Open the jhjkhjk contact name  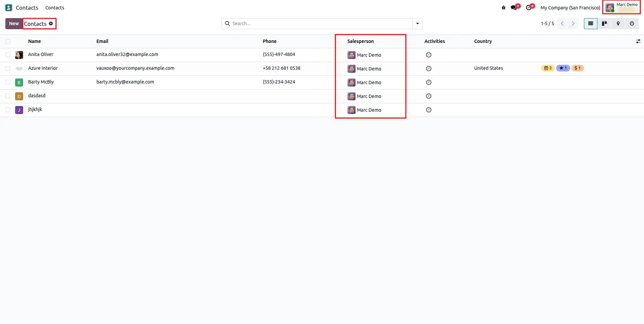[x=35, y=109]
